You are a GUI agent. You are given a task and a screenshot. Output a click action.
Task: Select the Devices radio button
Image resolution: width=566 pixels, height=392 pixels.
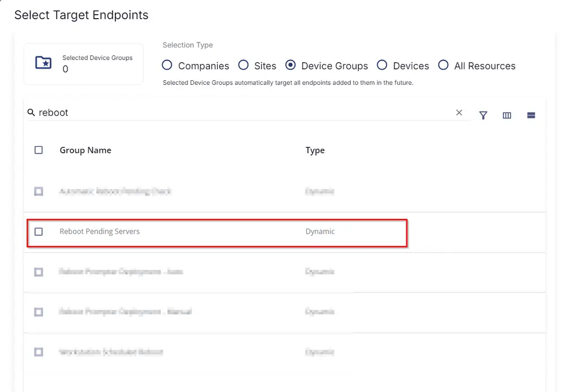tap(382, 65)
